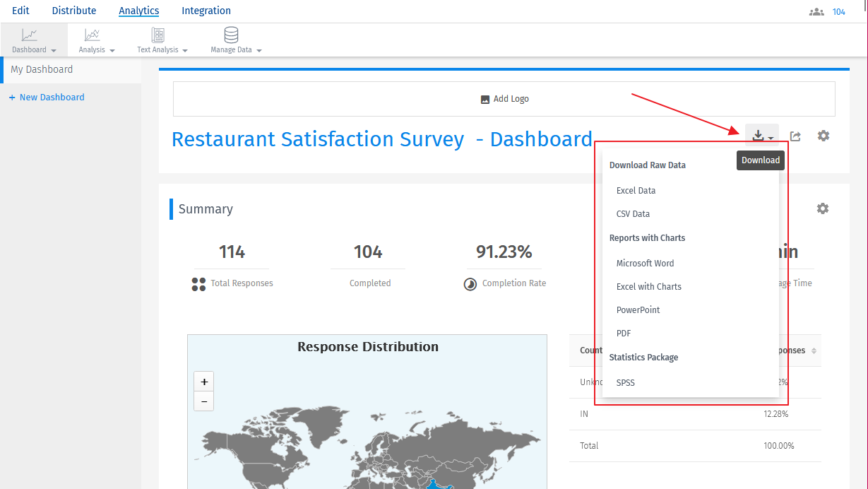Click the Add Logo area

click(504, 99)
